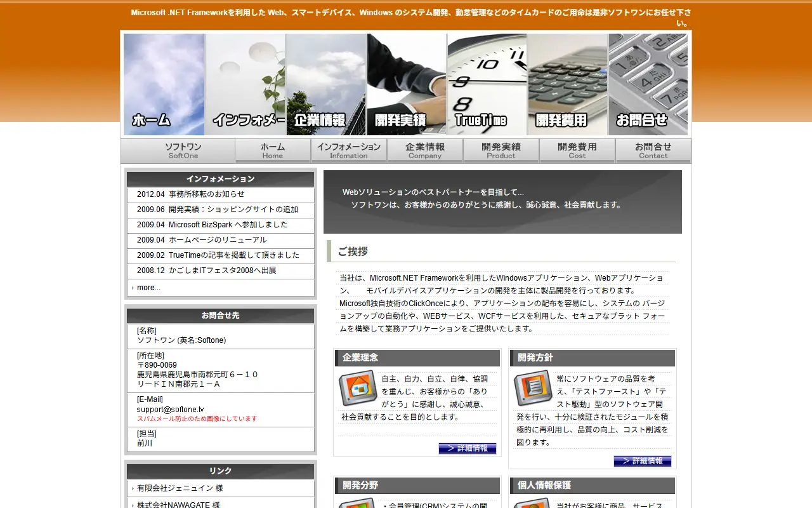
Task: Open the 開発実績 keyboard image banner
Action: (x=407, y=84)
